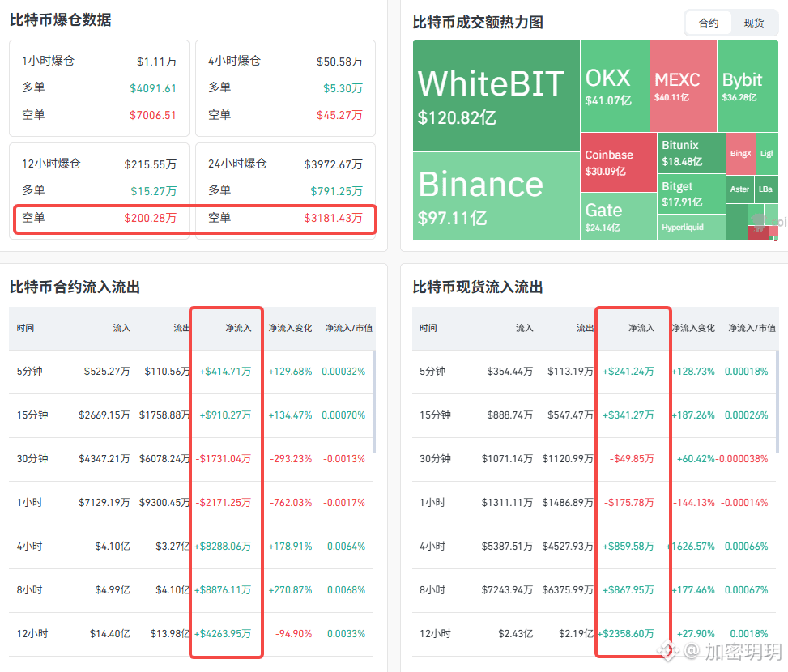Click contract net inflow -$1731.04万
This screenshot has width=788, height=672.
[224, 459]
